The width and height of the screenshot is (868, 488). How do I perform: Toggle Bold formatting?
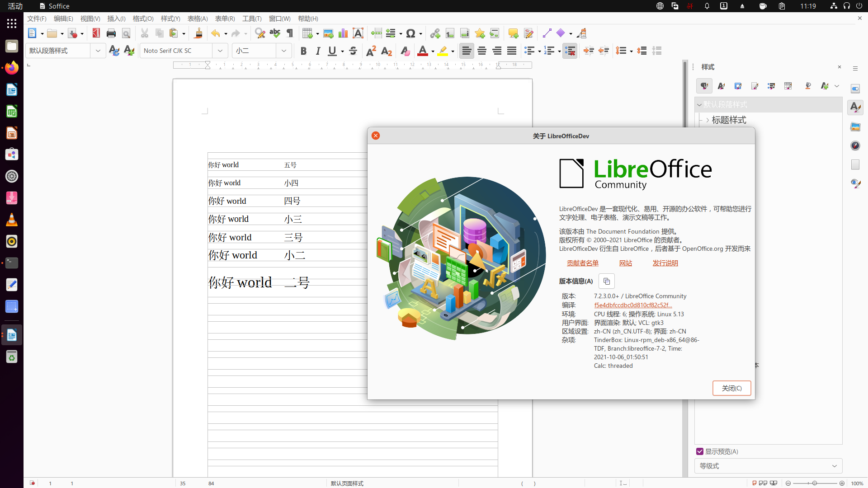tap(303, 51)
